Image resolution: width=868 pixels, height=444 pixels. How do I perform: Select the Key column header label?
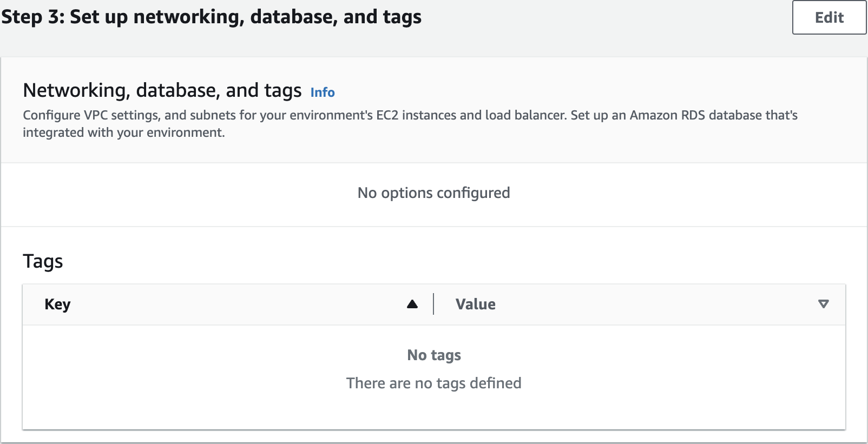(57, 304)
